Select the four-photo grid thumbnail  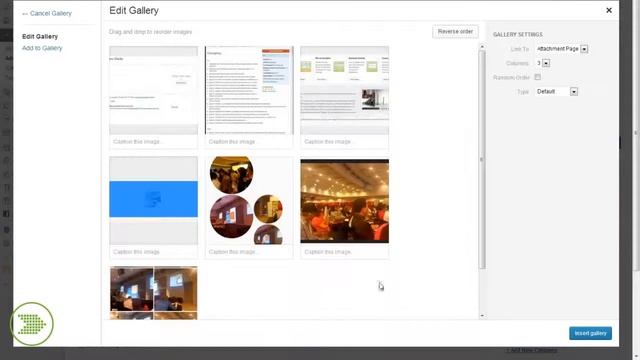point(153,293)
